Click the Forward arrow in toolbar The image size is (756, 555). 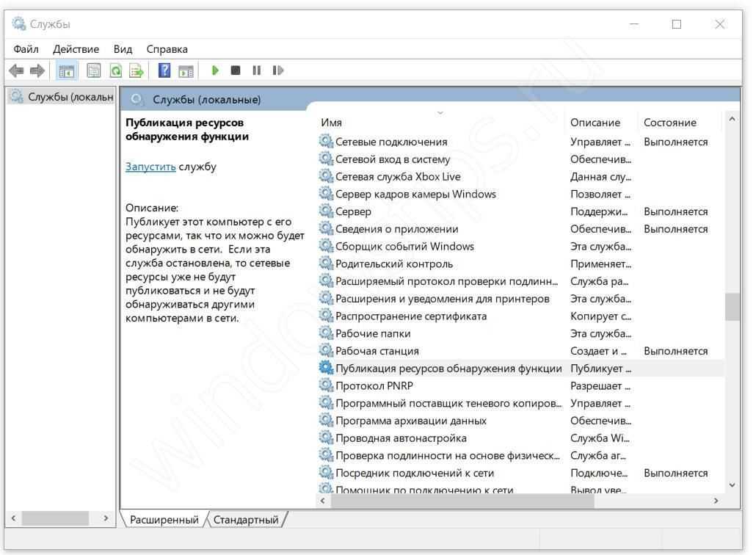(x=37, y=70)
